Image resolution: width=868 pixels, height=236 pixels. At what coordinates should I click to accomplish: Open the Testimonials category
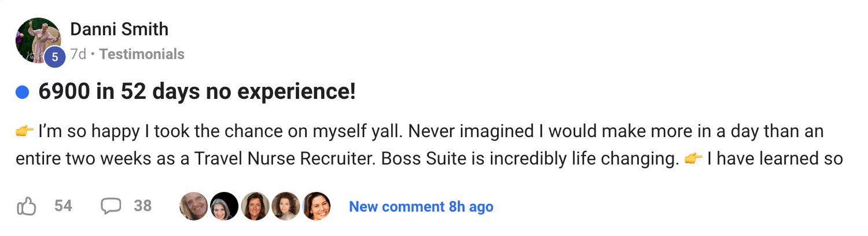(142, 54)
